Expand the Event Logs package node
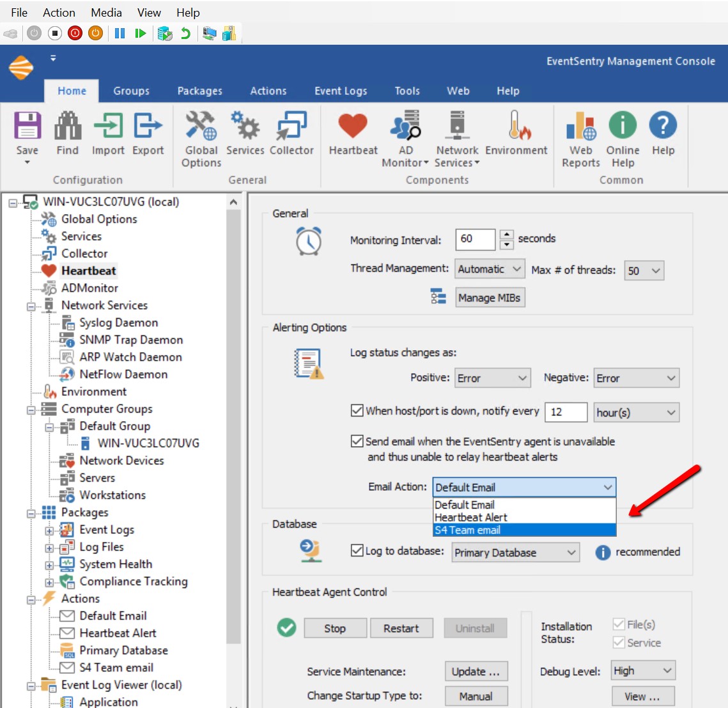 [49, 530]
